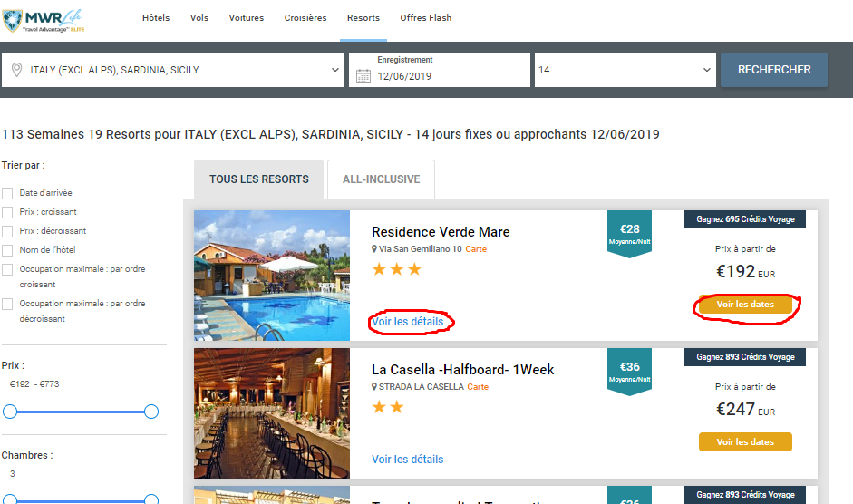This screenshot has height=504, width=853.
Task: Expand the destination dropdown showing ITALY (EXCL ALPS)
Action: tap(173, 70)
